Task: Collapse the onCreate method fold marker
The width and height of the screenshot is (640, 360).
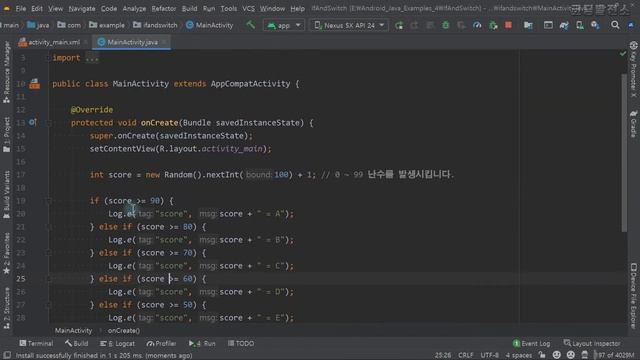Action: pos(49,123)
